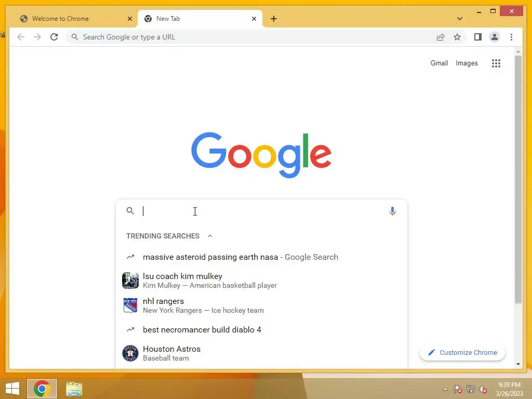Open Images link

coord(467,63)
